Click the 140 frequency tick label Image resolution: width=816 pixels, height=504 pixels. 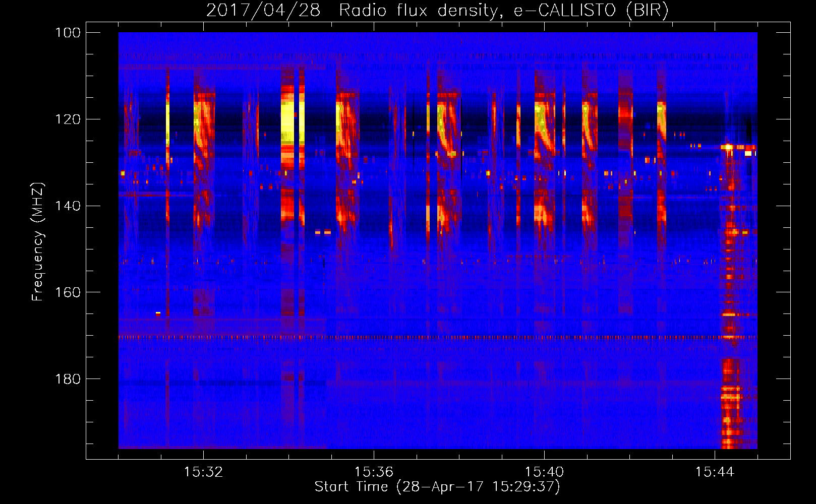pyautogui.click(x=68, y=206)
